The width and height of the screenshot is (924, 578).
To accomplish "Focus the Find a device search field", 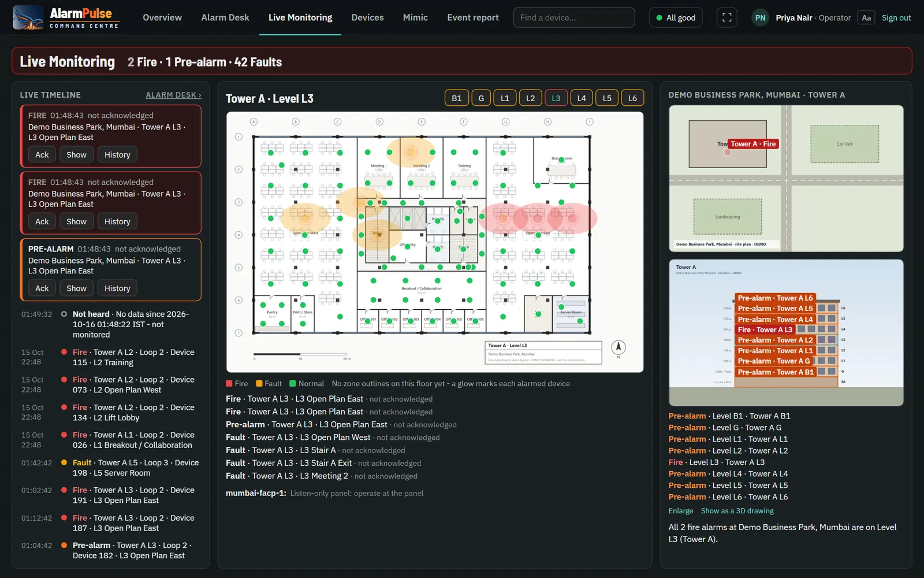I will coord(574,17).
